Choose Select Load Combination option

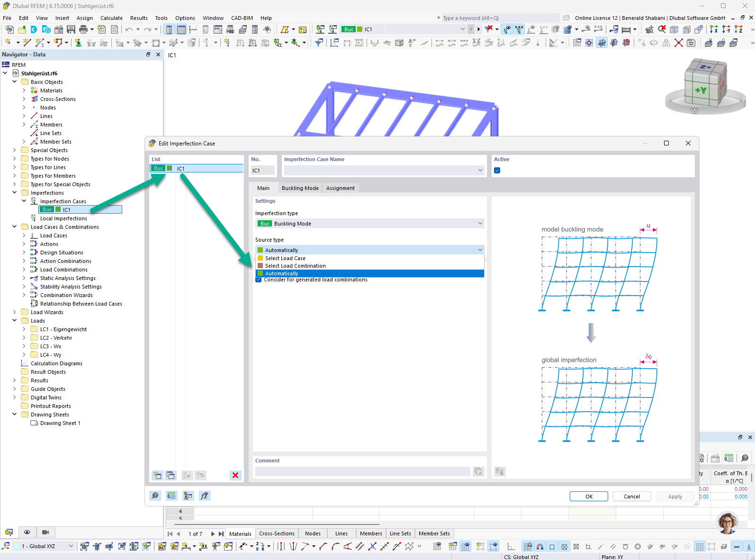click(x=369, y=266)
